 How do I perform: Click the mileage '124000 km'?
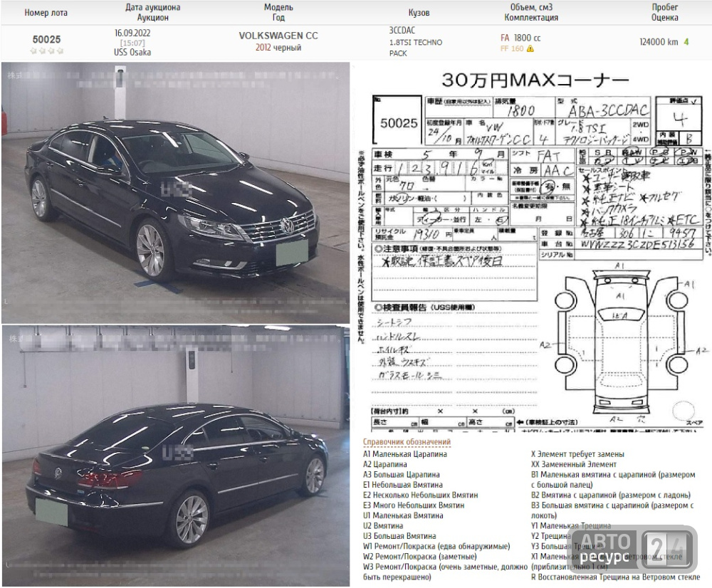659,42
